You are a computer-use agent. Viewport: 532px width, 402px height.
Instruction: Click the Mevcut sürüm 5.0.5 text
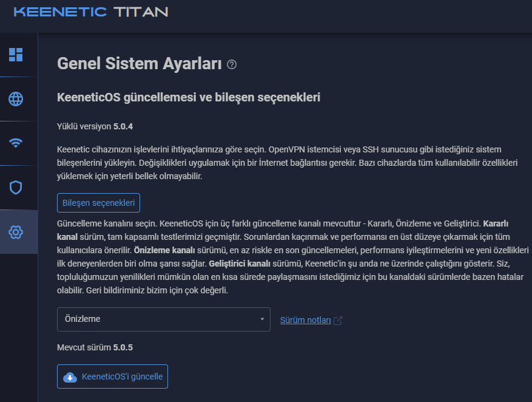tap(95, 347)
